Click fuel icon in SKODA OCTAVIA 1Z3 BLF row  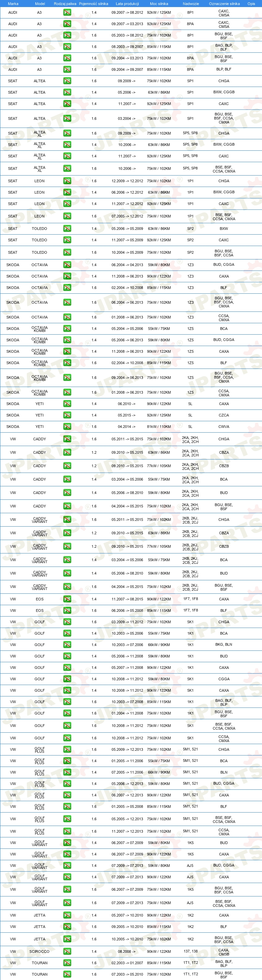click(x=67, y=288)
